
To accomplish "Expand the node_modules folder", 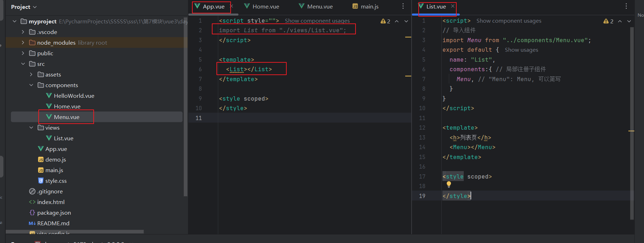I will click(x=23, y=43).
